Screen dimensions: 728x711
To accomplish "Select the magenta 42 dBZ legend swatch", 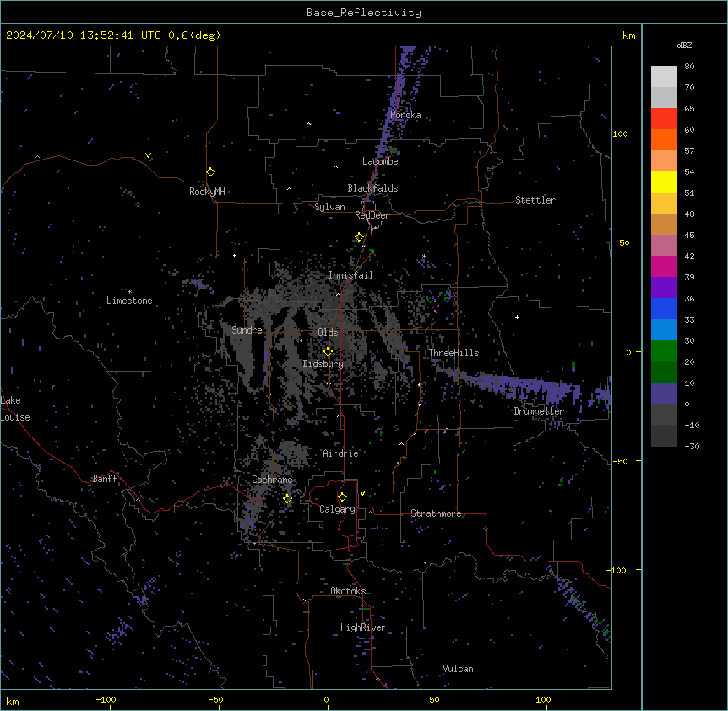I will click(x=664, y=266).
